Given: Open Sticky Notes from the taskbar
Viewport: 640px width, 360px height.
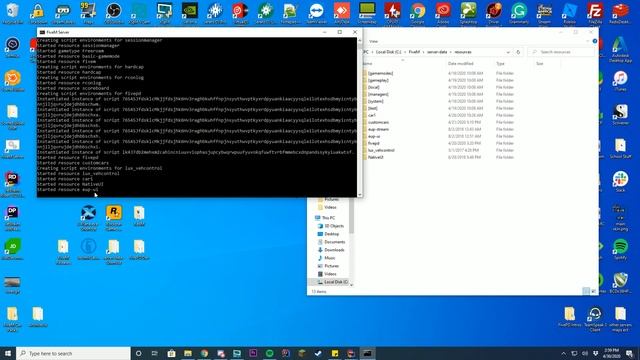Looking at the screenshot, I should pyautogui.click(x=335, y=353).
